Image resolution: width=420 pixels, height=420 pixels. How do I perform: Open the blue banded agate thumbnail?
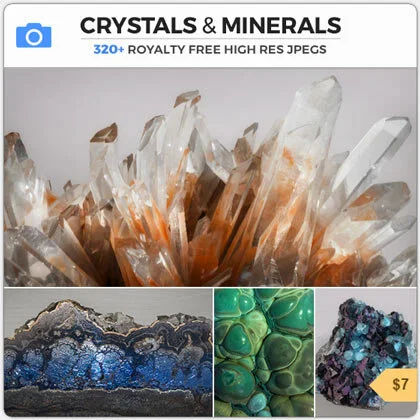click(108, 352)
